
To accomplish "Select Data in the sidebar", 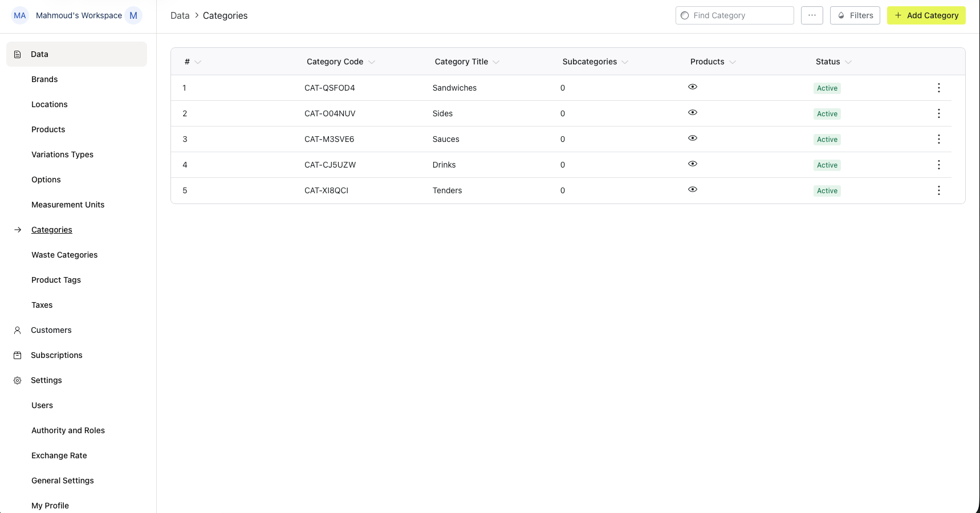I will (76, 54).
